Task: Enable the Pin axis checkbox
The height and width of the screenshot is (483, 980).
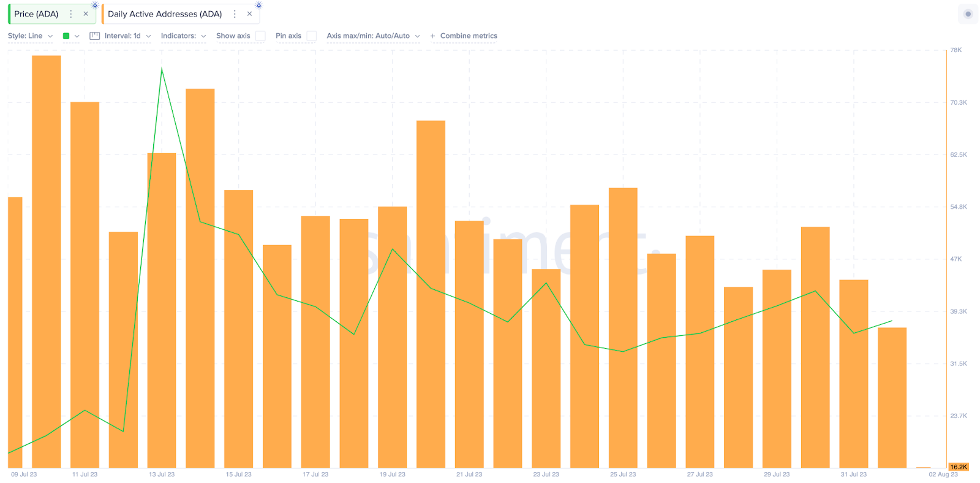Action: pyautogui.click(x=311, y=36)
